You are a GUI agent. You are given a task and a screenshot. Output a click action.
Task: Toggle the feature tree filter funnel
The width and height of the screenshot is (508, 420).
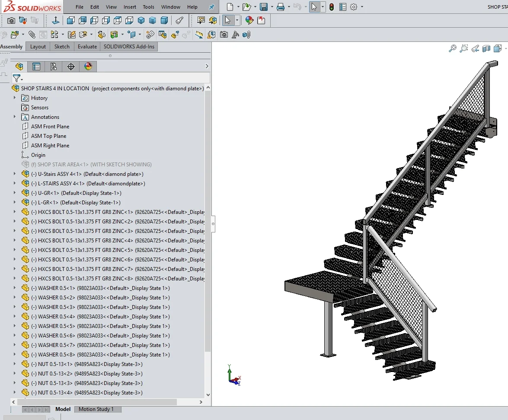click(16, 78)
